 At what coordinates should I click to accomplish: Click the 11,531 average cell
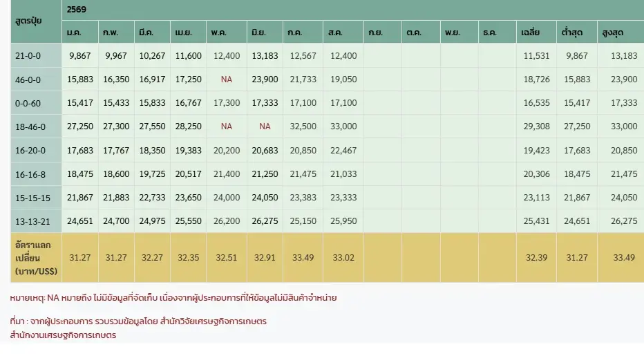(536, 55)
